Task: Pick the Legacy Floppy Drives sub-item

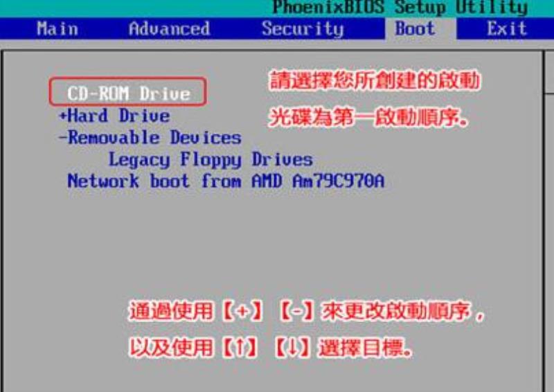Action: 211,160
